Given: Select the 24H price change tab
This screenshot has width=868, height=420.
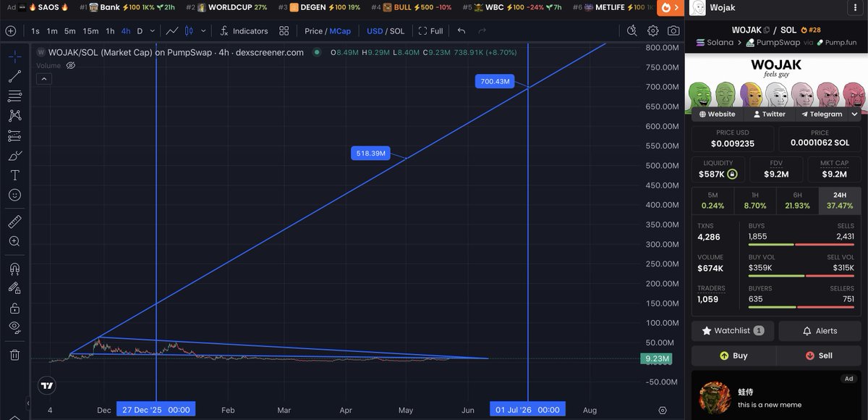Looking at the screenshot, I should click(839, 201).
